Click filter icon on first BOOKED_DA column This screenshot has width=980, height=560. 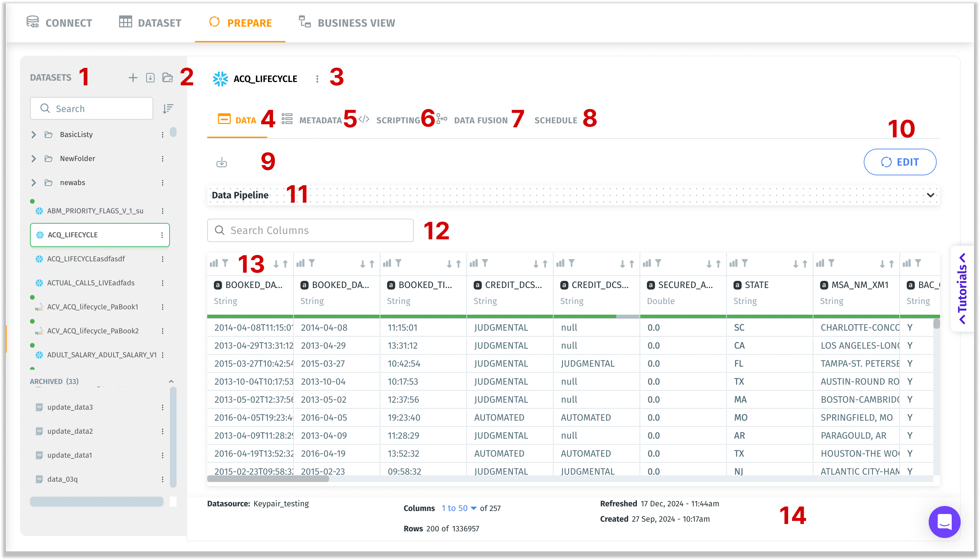225,263
